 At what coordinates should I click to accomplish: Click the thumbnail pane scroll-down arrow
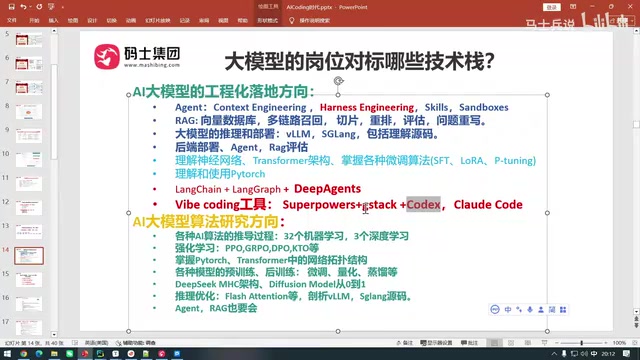[x=54, y=334]
